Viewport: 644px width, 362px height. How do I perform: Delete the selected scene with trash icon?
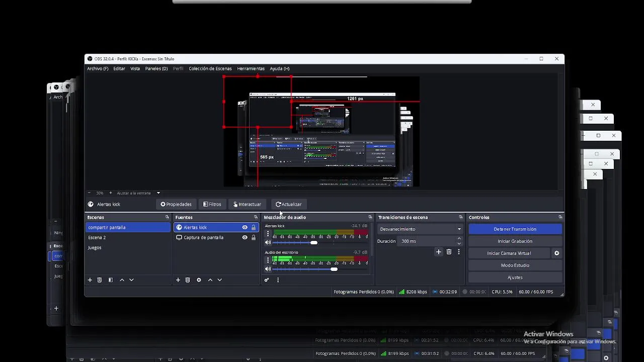[100, 280]
